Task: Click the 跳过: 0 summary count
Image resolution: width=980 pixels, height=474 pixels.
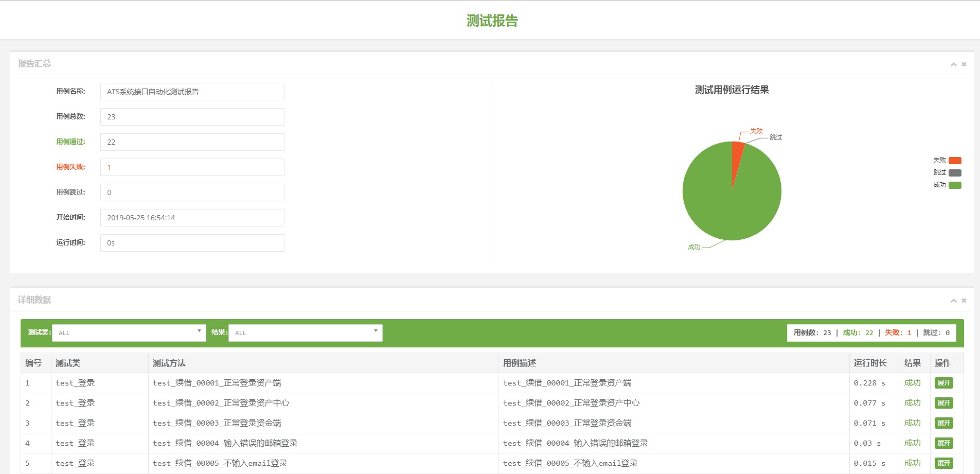Action: (x=936, y=333)
